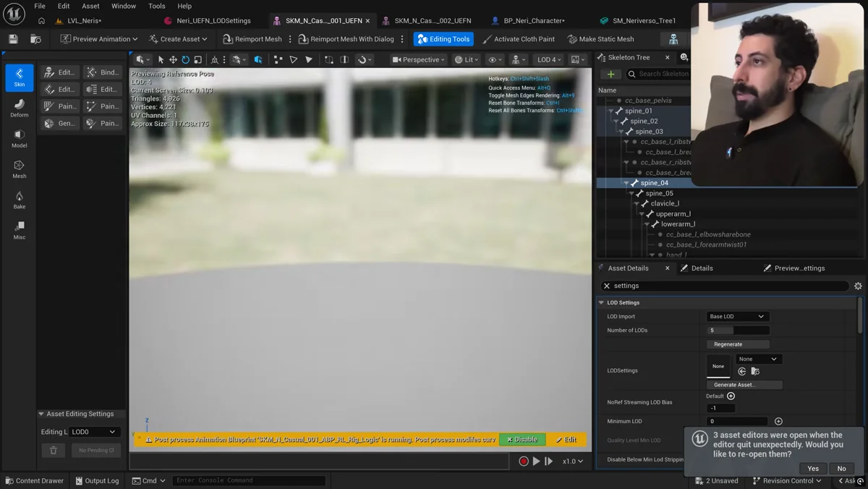868x489 pixels.
Task: Choose the viewport Scale tool
Action: tap(197, 59)
